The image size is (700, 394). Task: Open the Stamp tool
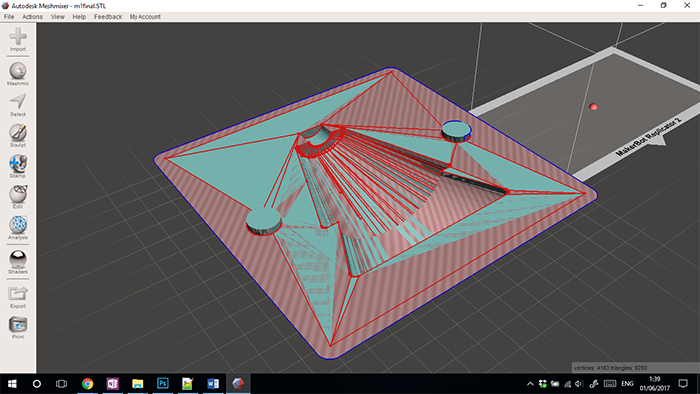point(18,163)
